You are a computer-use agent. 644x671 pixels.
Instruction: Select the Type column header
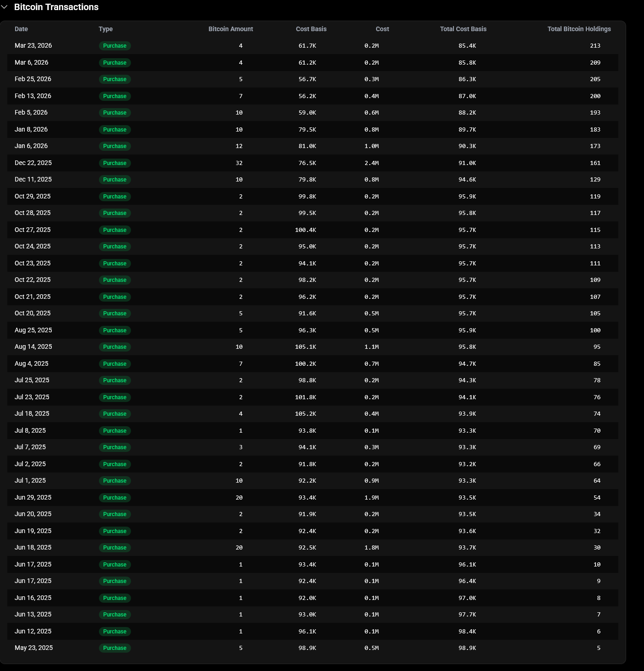coord(106,29)
